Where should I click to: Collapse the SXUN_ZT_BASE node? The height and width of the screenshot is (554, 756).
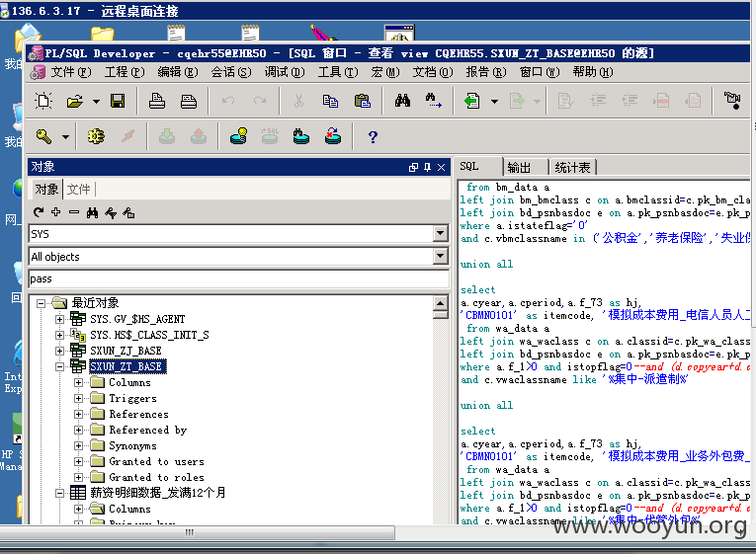(59, 366)
